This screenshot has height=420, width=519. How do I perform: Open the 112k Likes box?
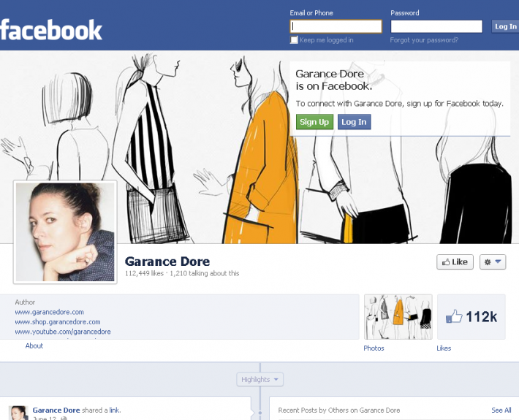click(471, 317)
